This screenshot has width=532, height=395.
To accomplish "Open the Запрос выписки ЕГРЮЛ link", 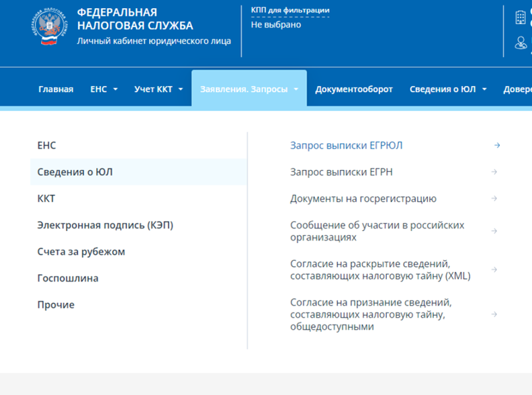I will (x=346, y=145).
